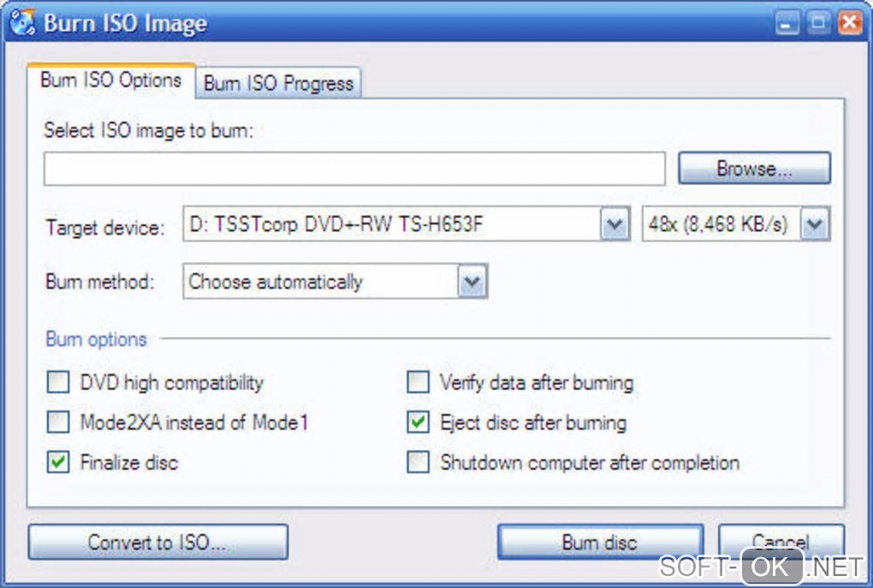Minimize the Burn ISO Image window

point(788,23)
